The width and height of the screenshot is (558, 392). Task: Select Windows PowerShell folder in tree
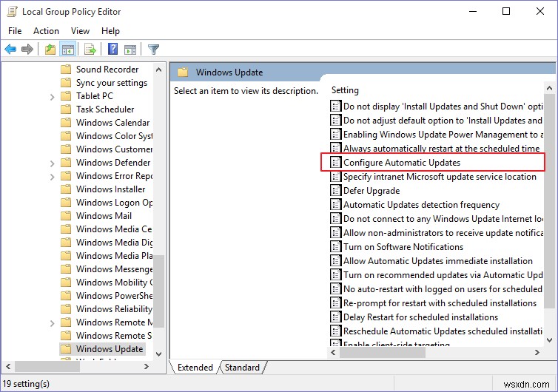click(114, 296)
